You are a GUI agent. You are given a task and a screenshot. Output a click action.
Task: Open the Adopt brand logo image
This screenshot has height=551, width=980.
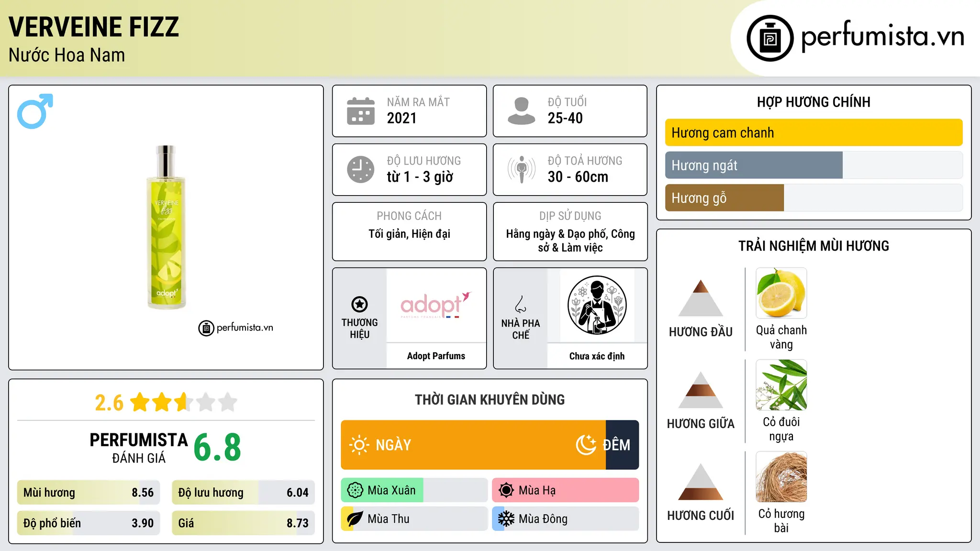pos(436,305)
